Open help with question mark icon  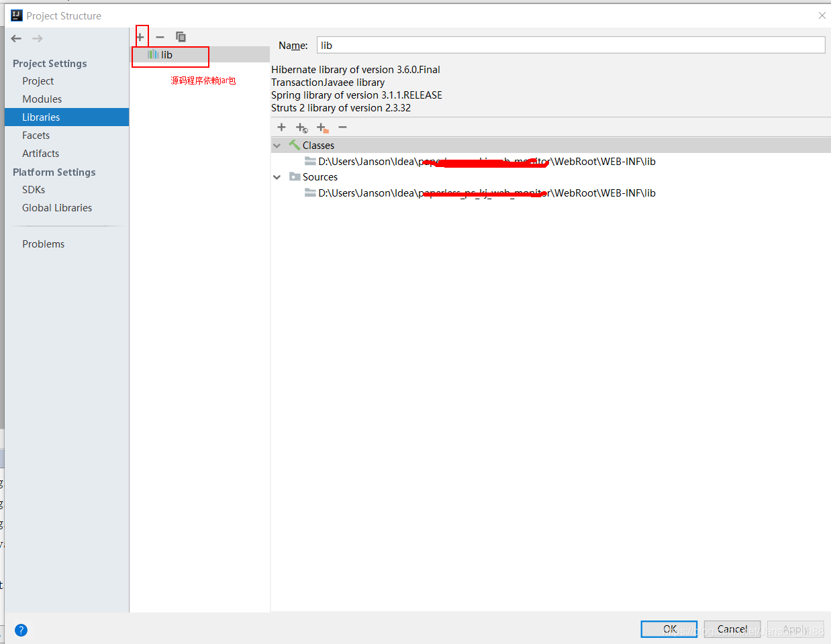(21, 630)
